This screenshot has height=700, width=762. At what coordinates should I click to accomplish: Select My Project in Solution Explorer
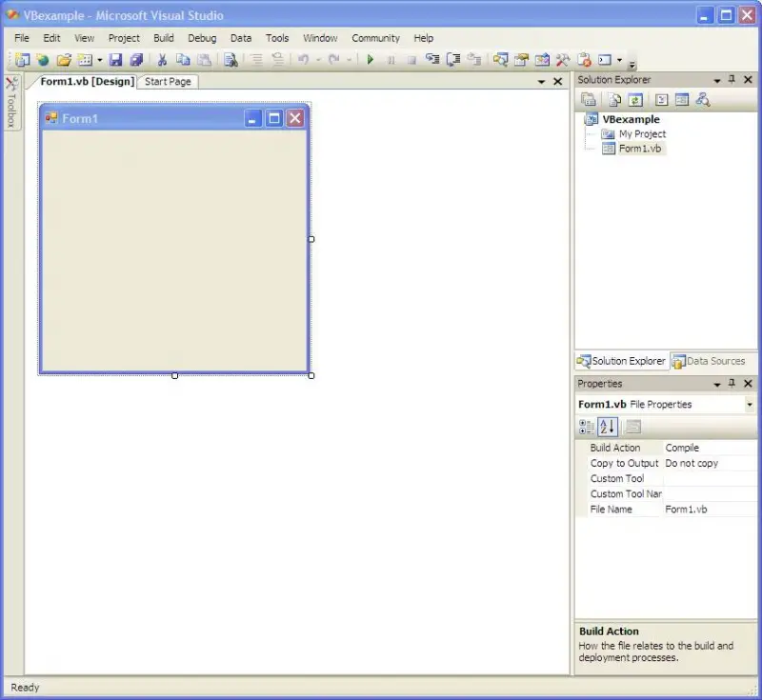[x=642, y=134]
